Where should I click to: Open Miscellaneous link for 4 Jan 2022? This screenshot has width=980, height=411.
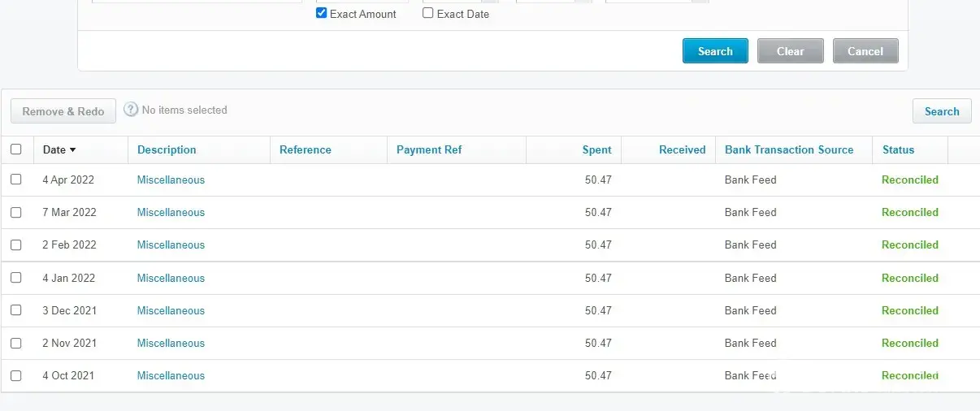point(171,278)
